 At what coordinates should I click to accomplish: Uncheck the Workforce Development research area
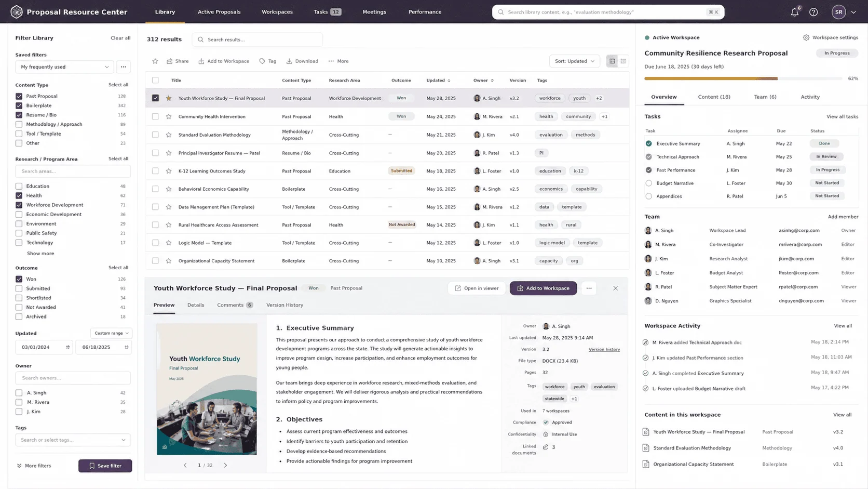coord(19,205)
